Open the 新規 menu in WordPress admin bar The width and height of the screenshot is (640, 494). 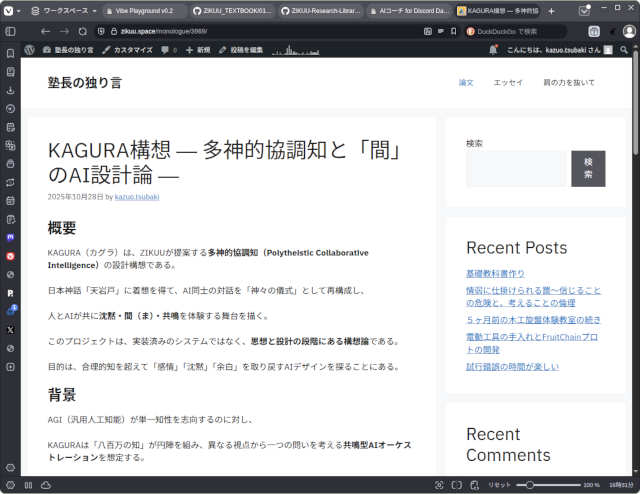point(197,49)
